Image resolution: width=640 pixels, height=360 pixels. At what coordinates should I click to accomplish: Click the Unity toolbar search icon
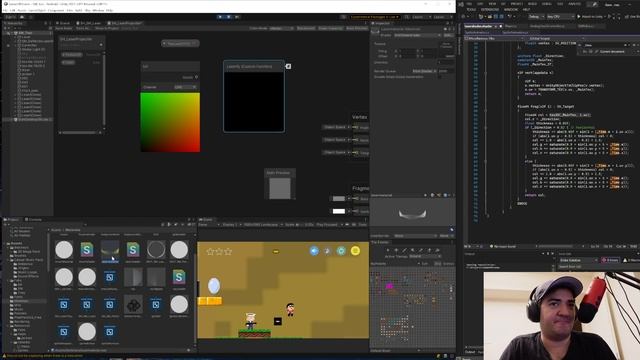point(407,17)
